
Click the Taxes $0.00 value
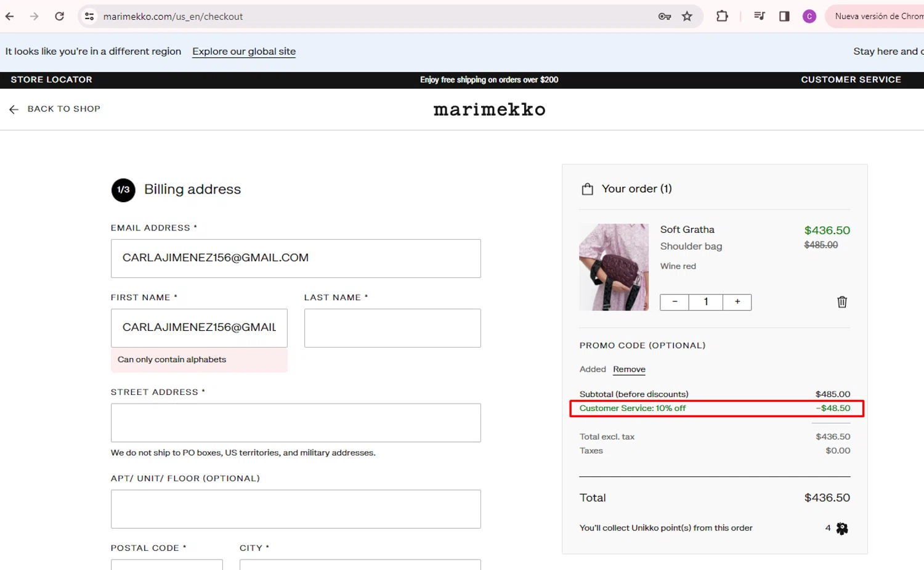[838, 450]
